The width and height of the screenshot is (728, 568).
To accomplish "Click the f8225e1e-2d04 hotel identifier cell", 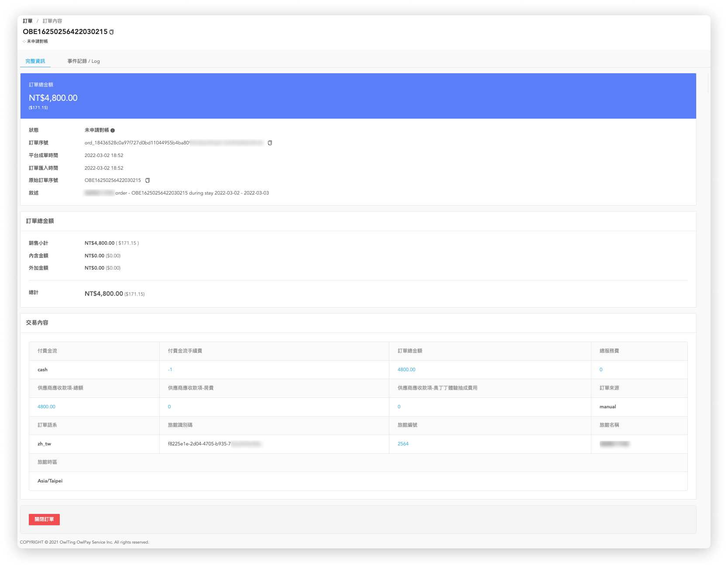I will click(274, 444).
